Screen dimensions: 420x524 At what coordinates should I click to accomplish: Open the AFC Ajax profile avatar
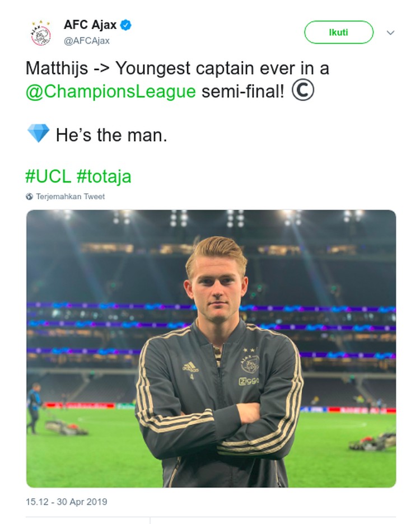click(x=40, y=32)
